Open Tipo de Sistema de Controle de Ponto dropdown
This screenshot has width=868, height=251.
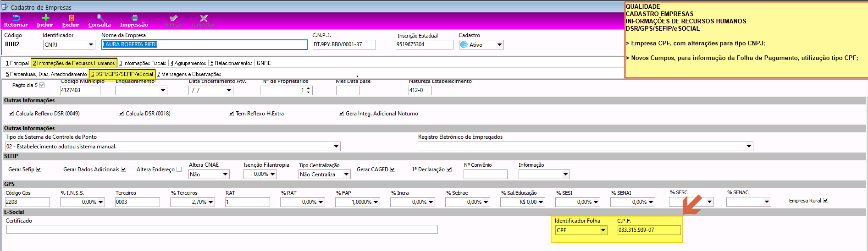point(336,147)
